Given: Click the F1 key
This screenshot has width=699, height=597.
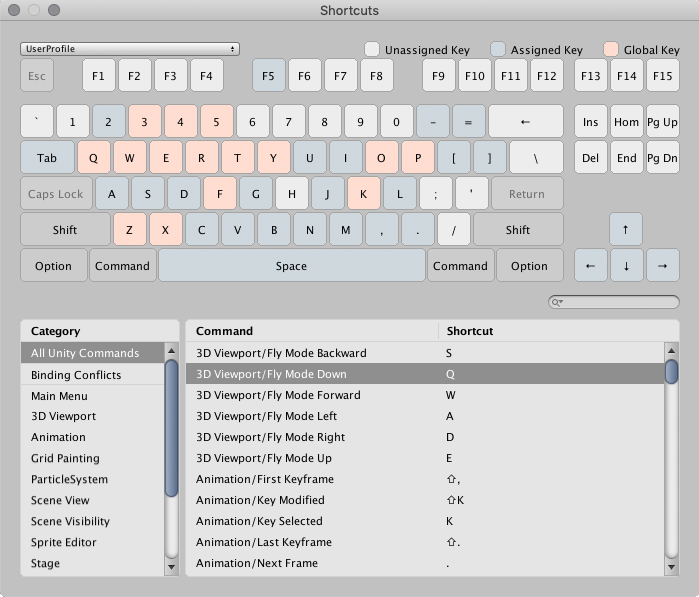Looking at the screenshot, I should point(99,76).
